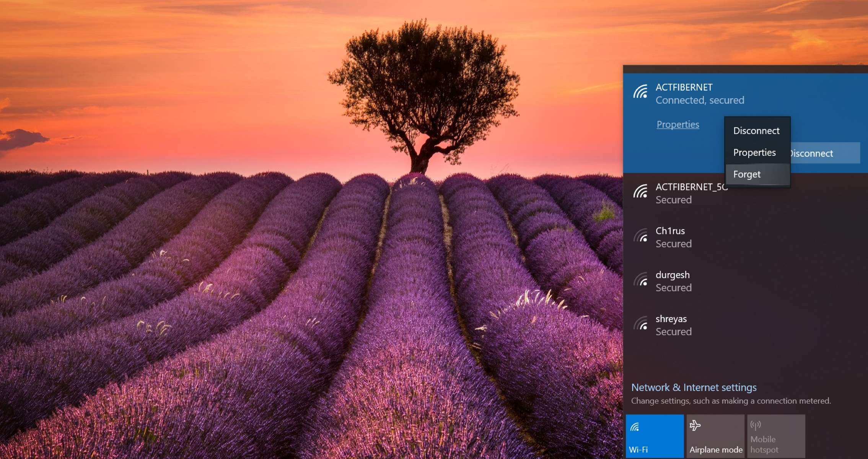Enable Airplane mode

click(715, 436)
